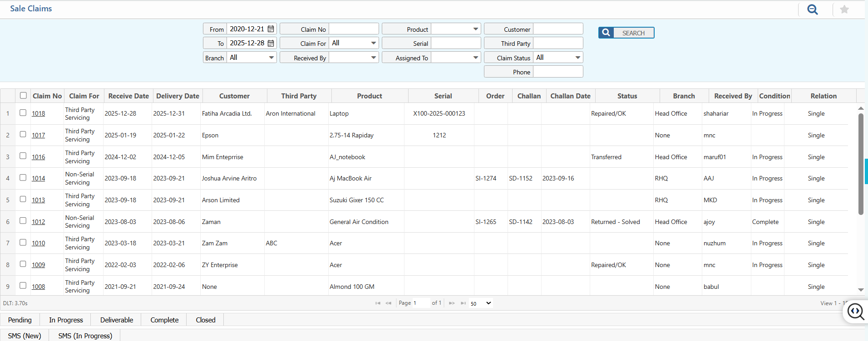
Task: Jump to the last page of results
Action: click(463, 303)
